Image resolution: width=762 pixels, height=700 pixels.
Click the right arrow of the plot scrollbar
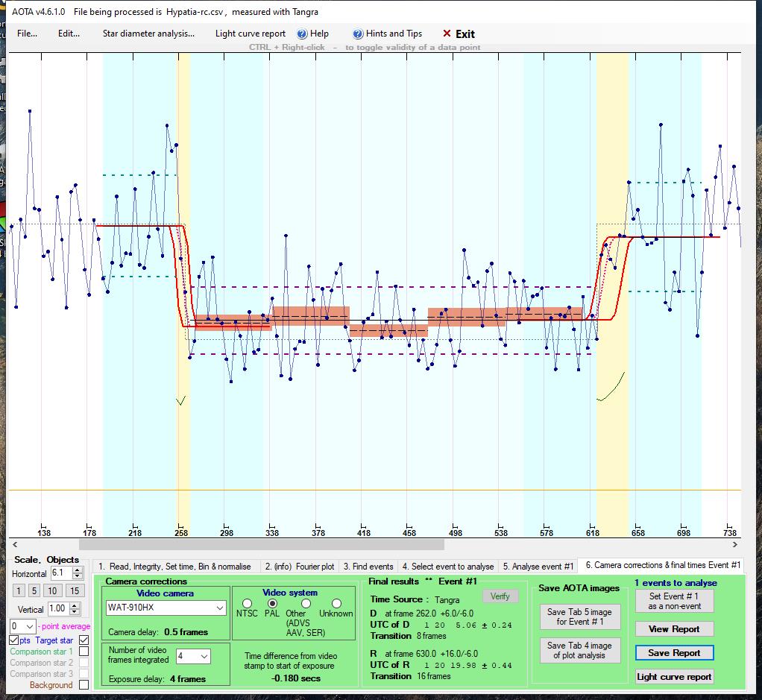click(x=735, y=544)
